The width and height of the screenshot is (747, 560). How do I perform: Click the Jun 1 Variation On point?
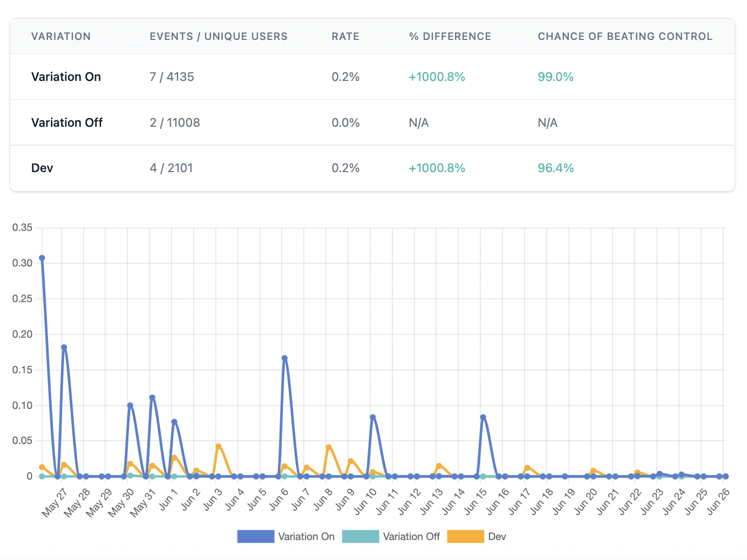tap(174, 422)
